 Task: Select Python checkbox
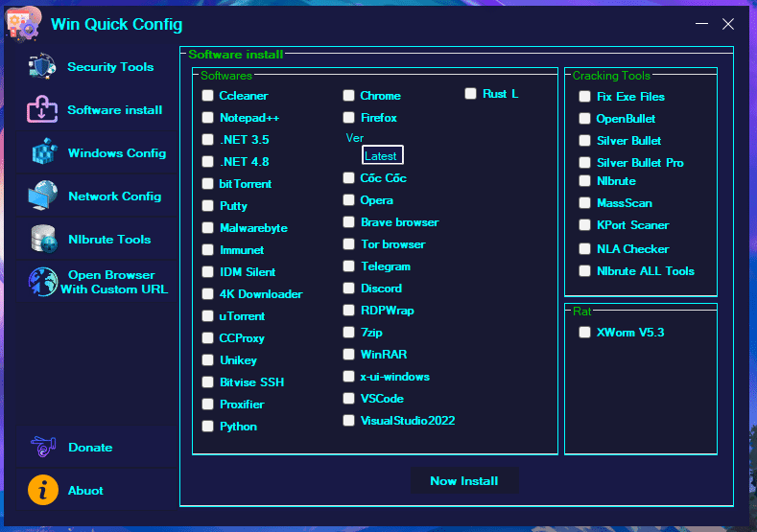point(207,426)
